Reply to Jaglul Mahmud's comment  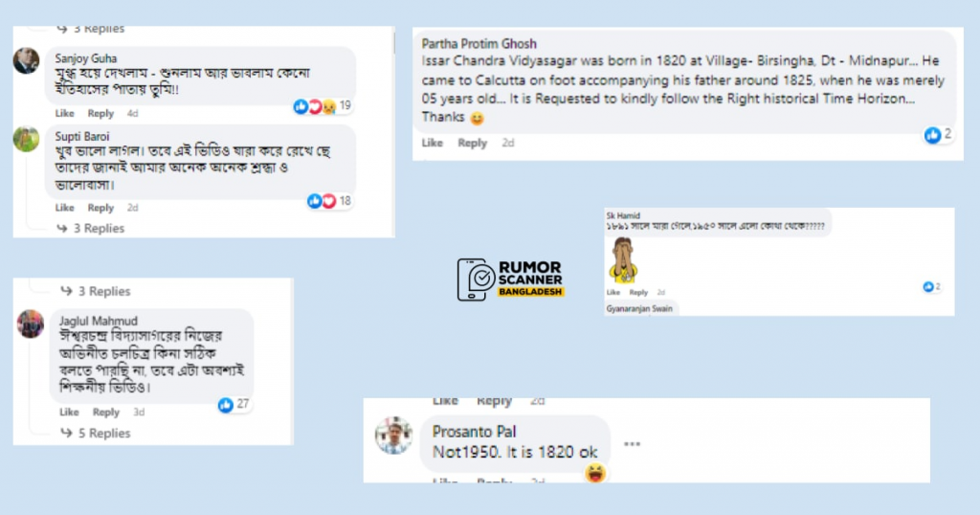[x=105, y=412]
